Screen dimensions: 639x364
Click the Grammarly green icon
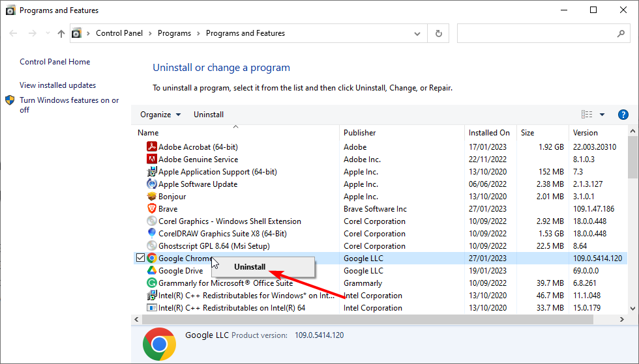[x=151, y=283]
